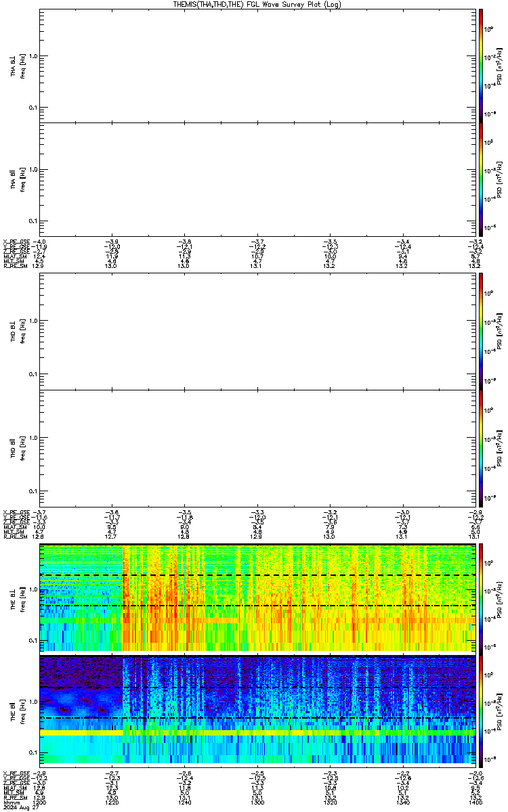Click the color bar beside THA B-parallel panel
Image resolution: width=508 pixels, height=812 pixels.
pyautogui.click(x=481, y=179)
